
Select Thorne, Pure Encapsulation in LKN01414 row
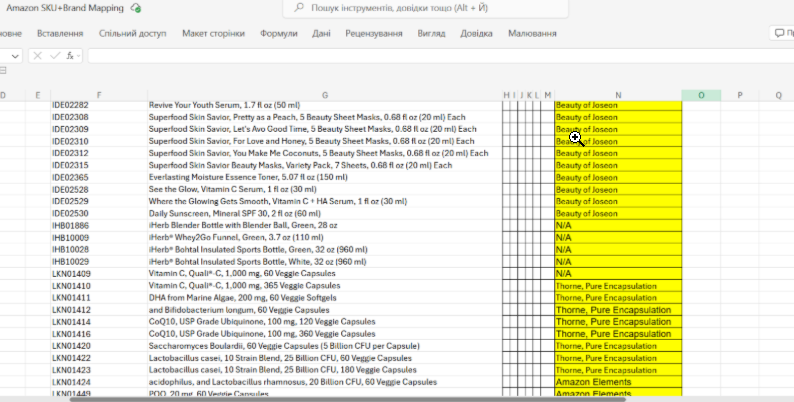(x=618, y=321)
